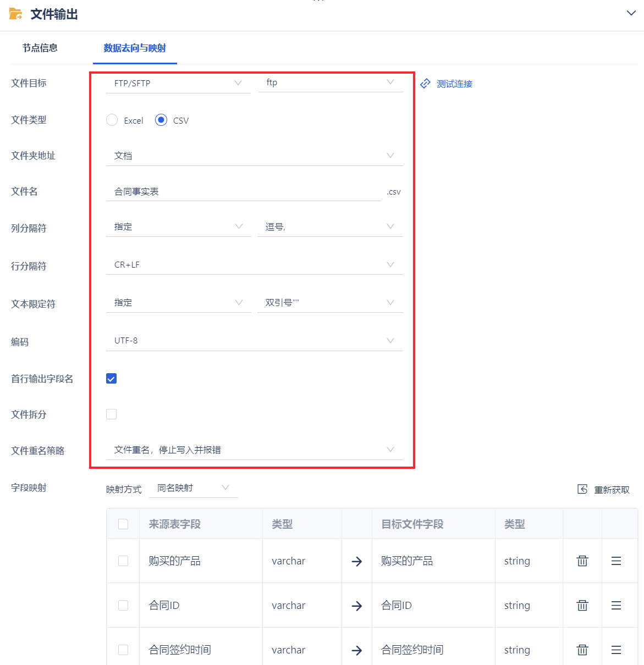Open the 双引号 qualifier dropdown
Image resolution: width=644 pixels, height=665 pixels.
(331, 302)
